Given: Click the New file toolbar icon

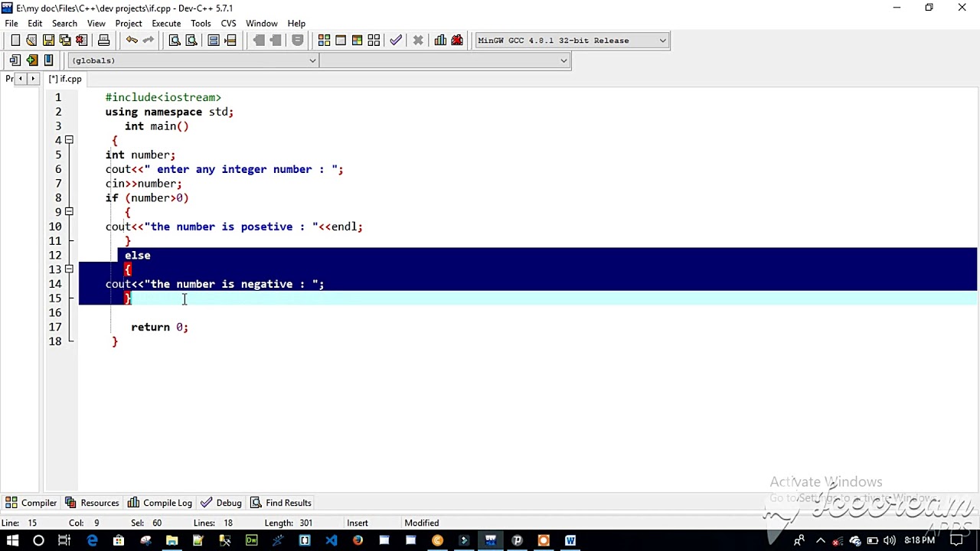Looking at the screenshot, I should (x=15, y=41).
